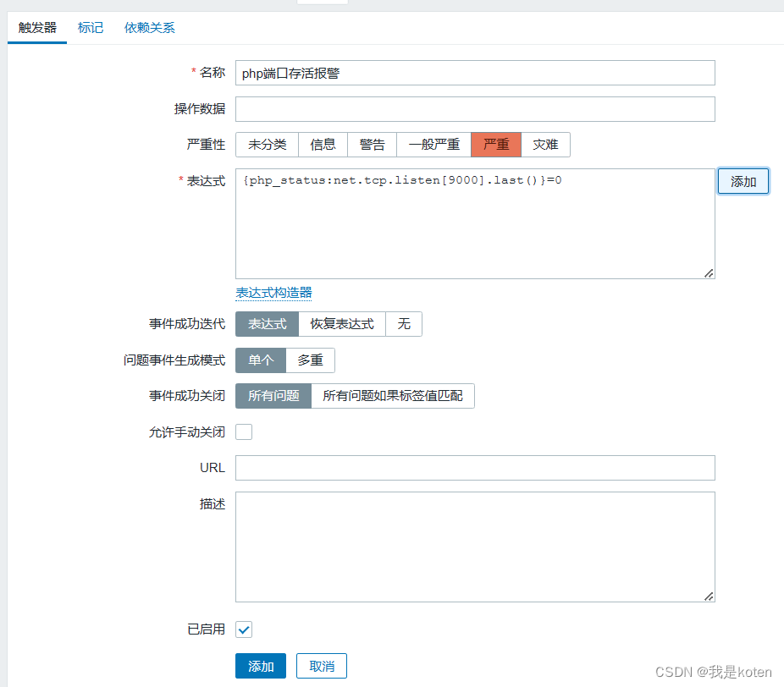Select the 触发器 tab

[37, 28]
